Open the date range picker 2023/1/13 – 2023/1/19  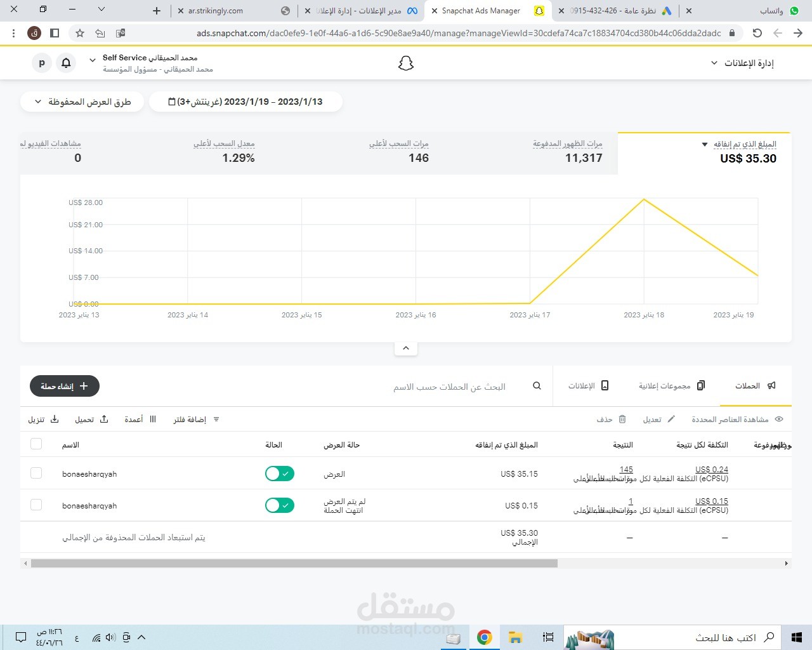tap(246, 102)
